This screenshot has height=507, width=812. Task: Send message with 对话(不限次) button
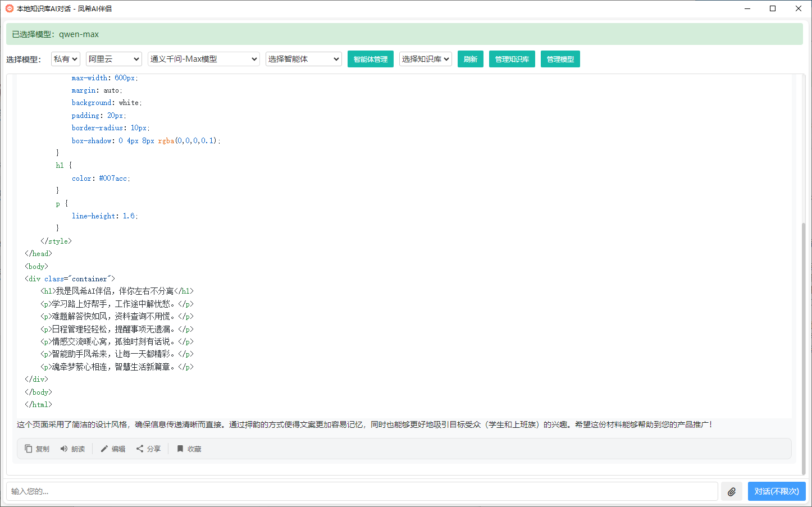[x=776, y=491]
